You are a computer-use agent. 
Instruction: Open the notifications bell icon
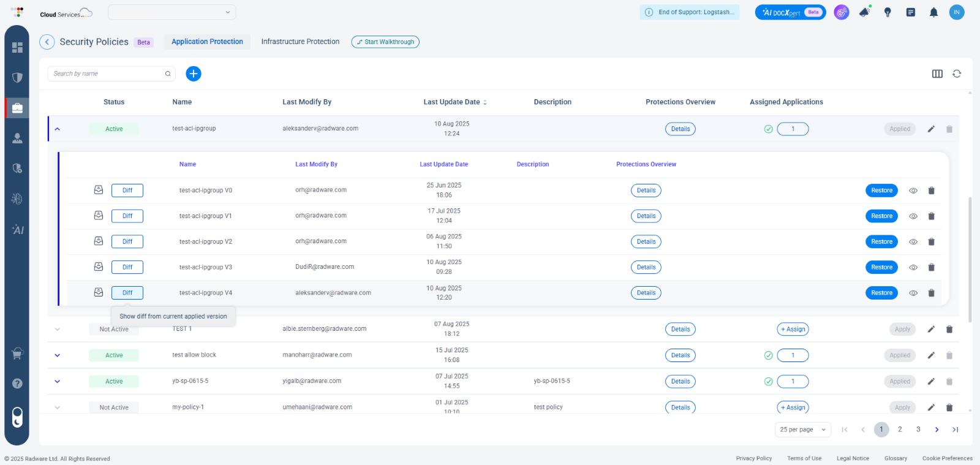(x=933, y=12)
